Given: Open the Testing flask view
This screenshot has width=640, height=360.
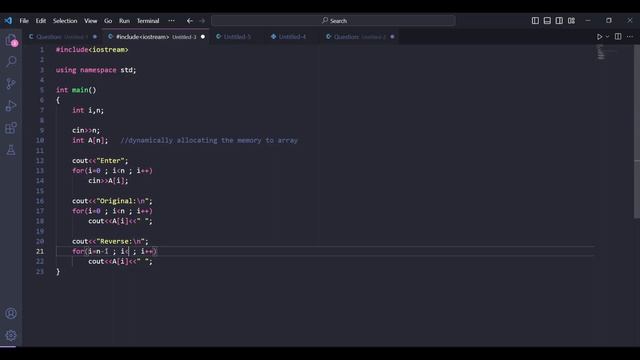Looking at the screenshot, I should coord(11,150).
